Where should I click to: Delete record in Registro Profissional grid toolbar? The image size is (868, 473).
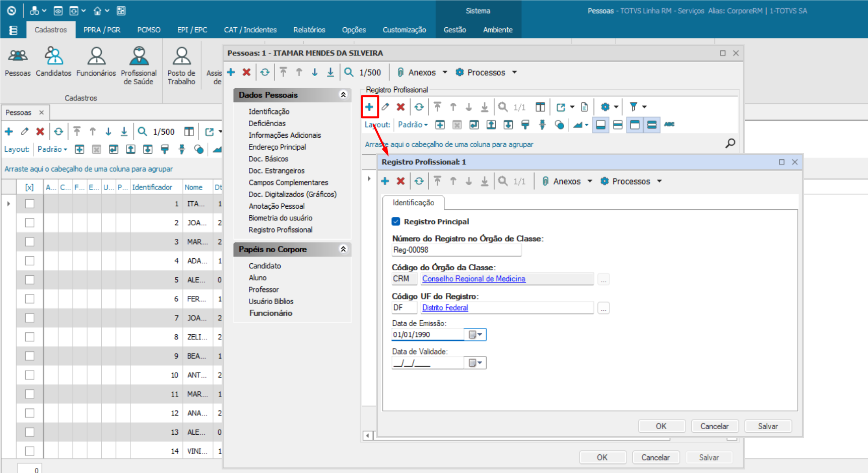pos(400,107)
